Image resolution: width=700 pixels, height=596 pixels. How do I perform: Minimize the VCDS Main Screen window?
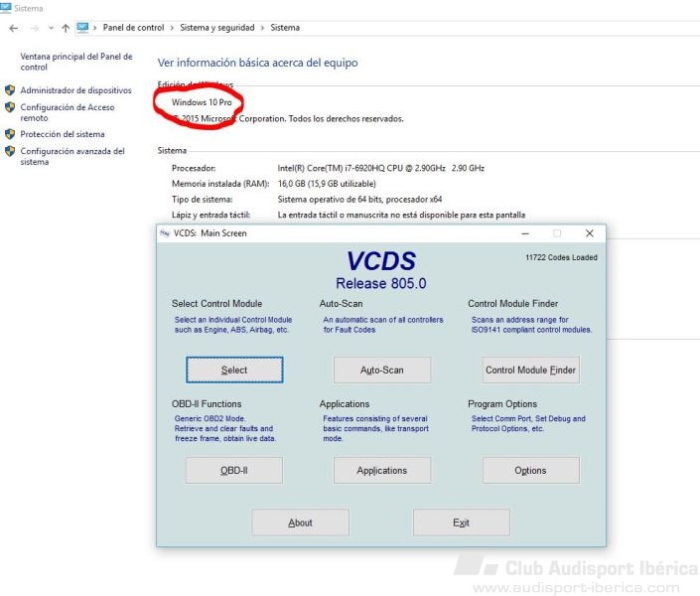click(525, 233)
